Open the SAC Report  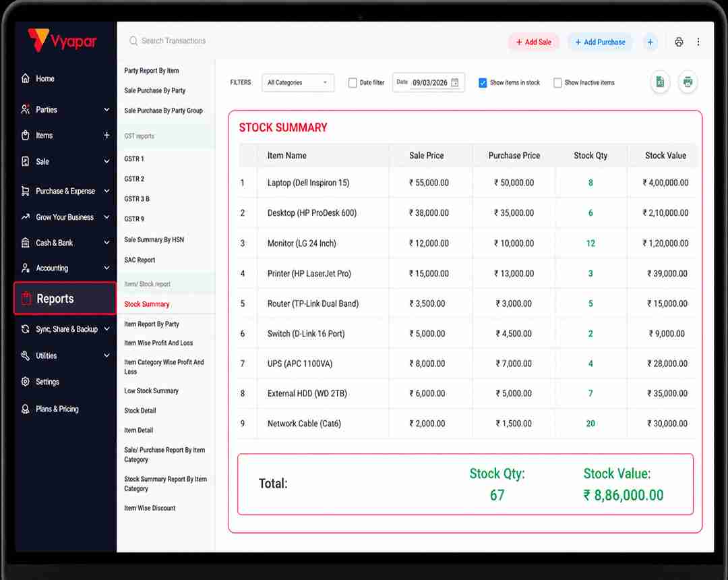140,260
